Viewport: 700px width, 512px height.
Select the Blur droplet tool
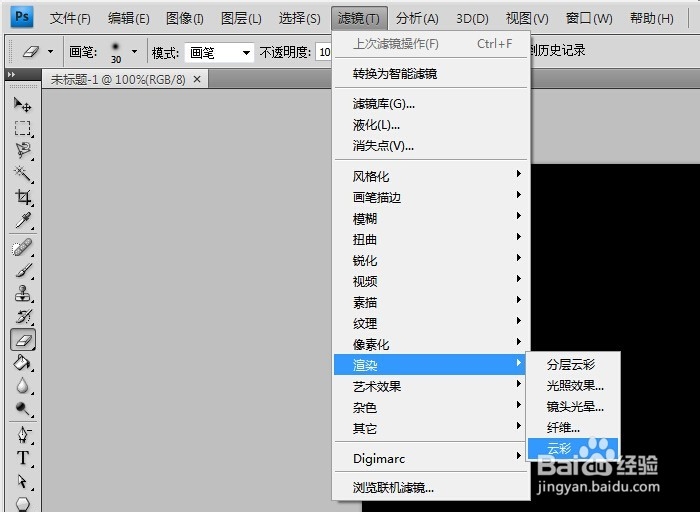tap(22, 386)
